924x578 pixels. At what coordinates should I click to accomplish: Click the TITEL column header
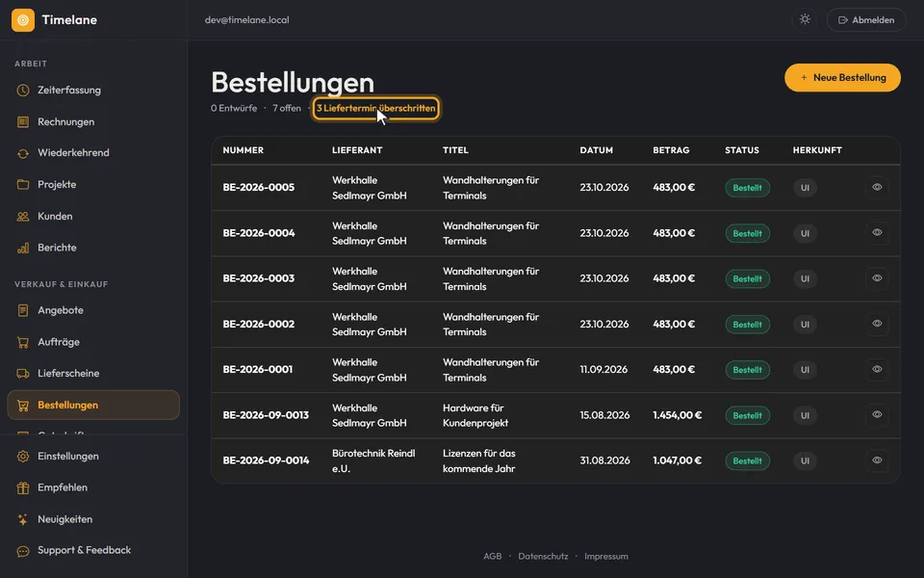pos(455,150)
